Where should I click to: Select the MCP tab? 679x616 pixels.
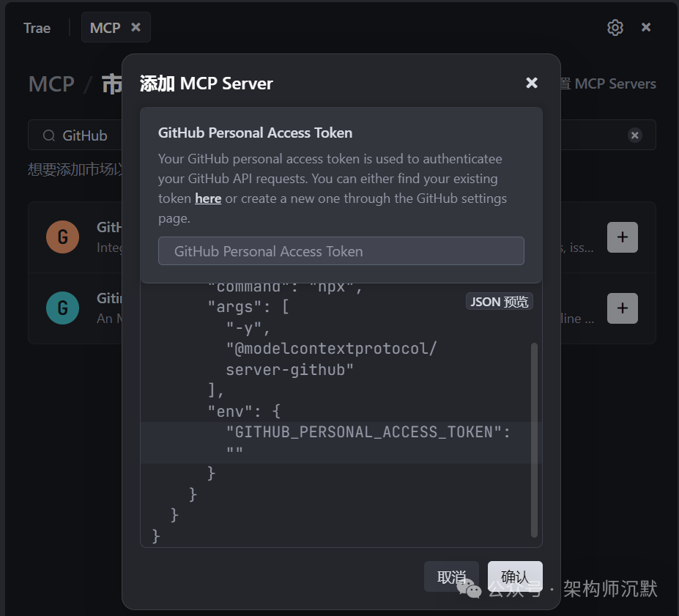105,28
